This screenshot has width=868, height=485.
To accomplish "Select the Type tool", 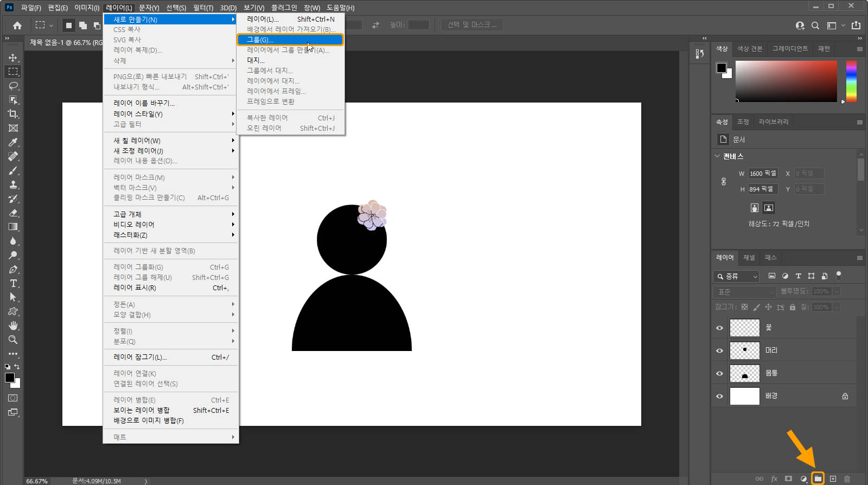I will 13,283.
